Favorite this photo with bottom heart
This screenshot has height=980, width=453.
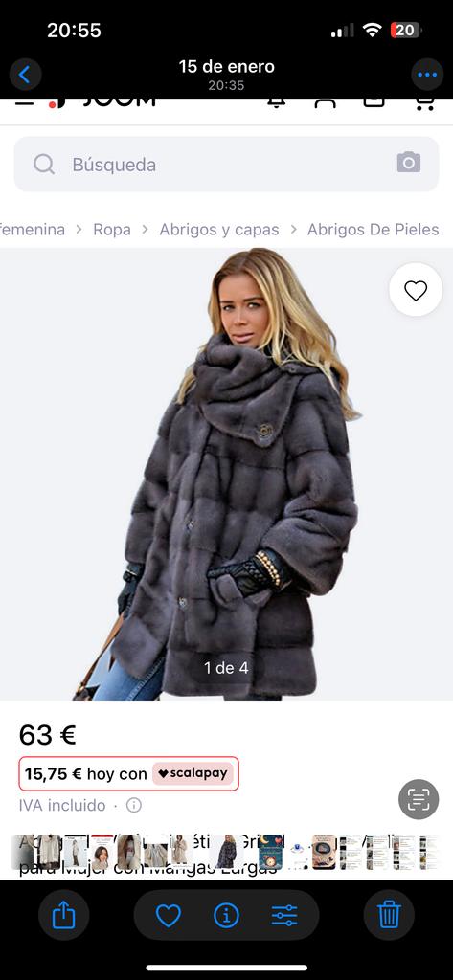(169, 916)
